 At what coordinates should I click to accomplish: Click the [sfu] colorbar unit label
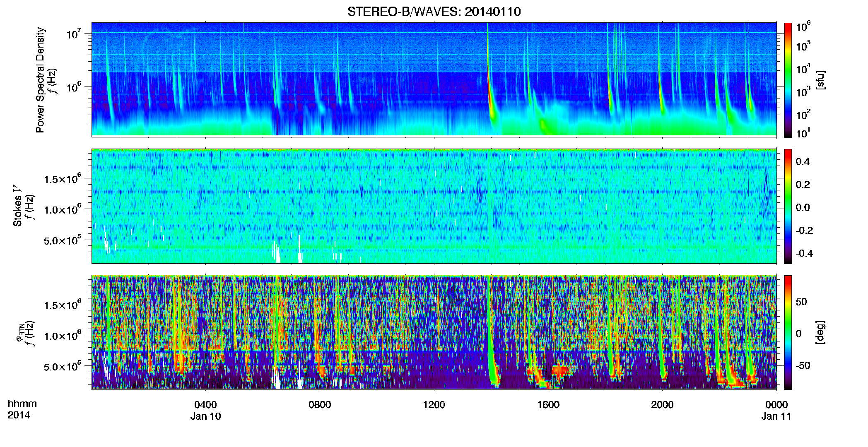pos(820,80)
